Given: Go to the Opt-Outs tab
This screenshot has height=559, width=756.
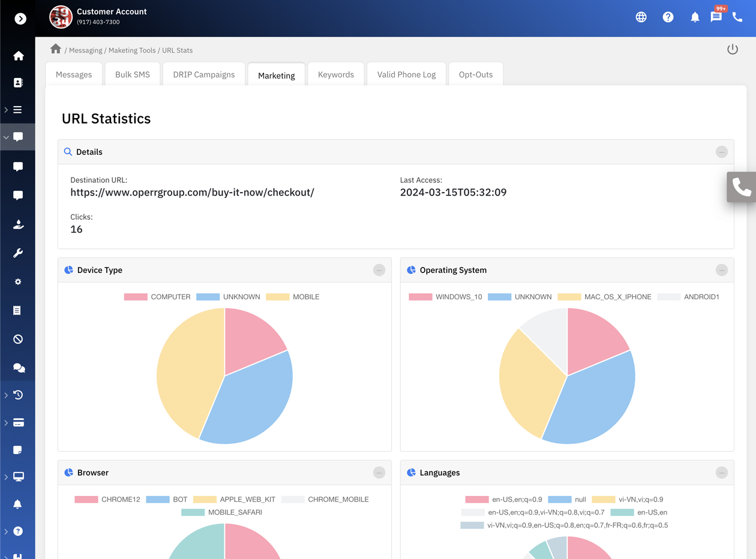Looking at the screenshot, I should pyautogui.click(x=476, y=74).
